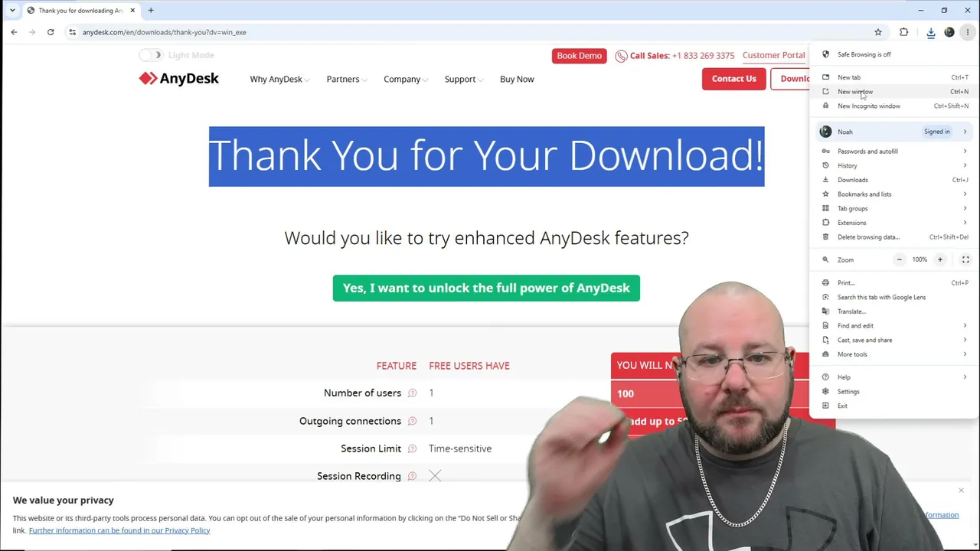Image resolution: width=980 pixels, height=551 pixels.
Task: Expand Find and edit submenu
Action: pyautogui.click(x=893, y=326)
